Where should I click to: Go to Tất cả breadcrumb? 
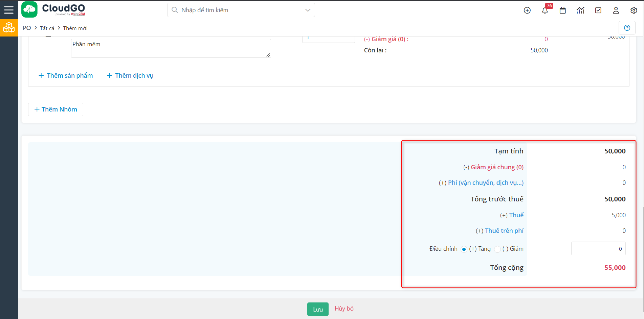coord(47,28)
